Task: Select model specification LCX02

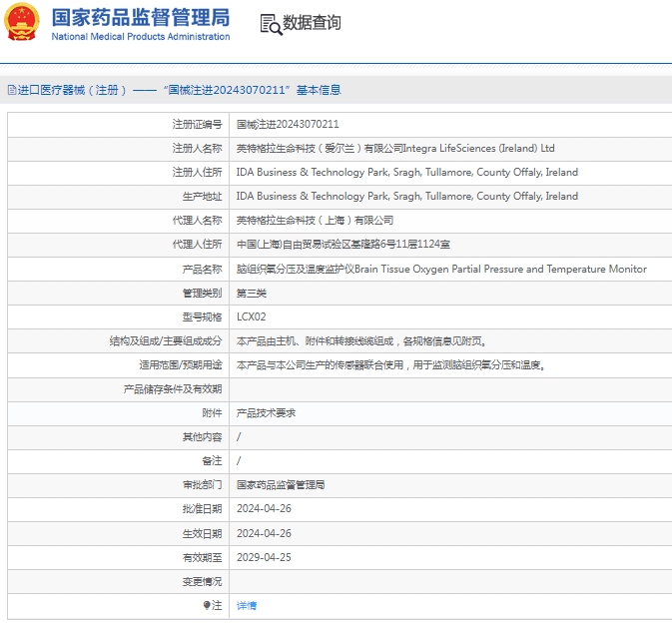Action: (x=252, y=316)
